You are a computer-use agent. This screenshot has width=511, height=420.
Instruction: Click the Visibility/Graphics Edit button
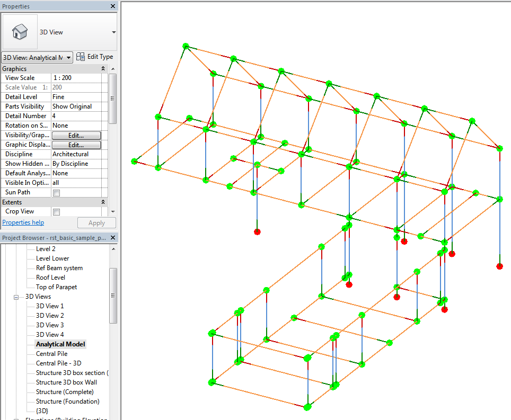click(76, 136)
